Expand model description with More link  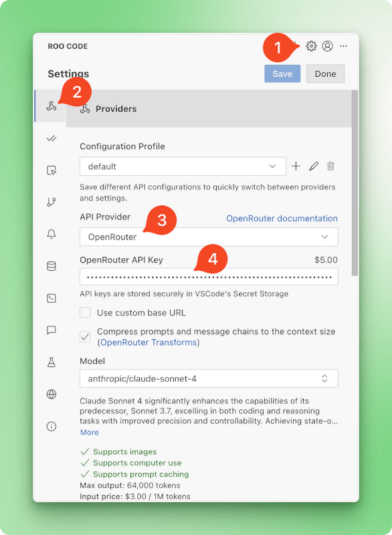pos(90,432)
